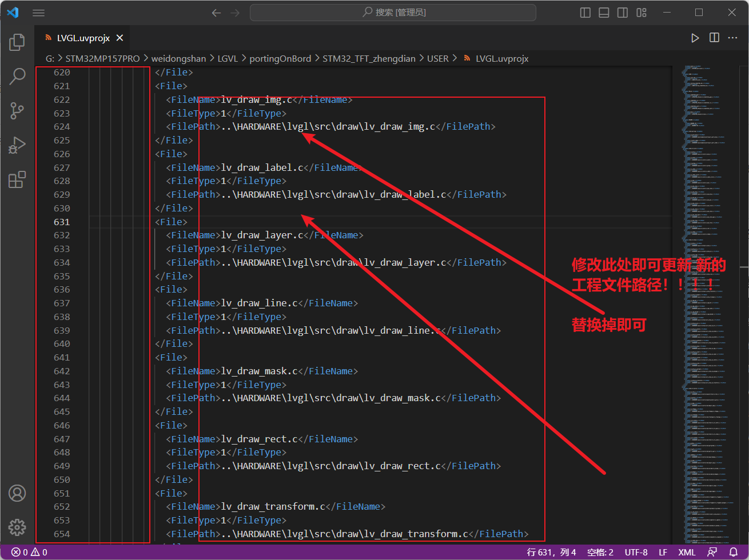The width and height of the screenshot is (749, 560).
Task: Toggle the primary side bar layout icon
Action: (585, 13)
